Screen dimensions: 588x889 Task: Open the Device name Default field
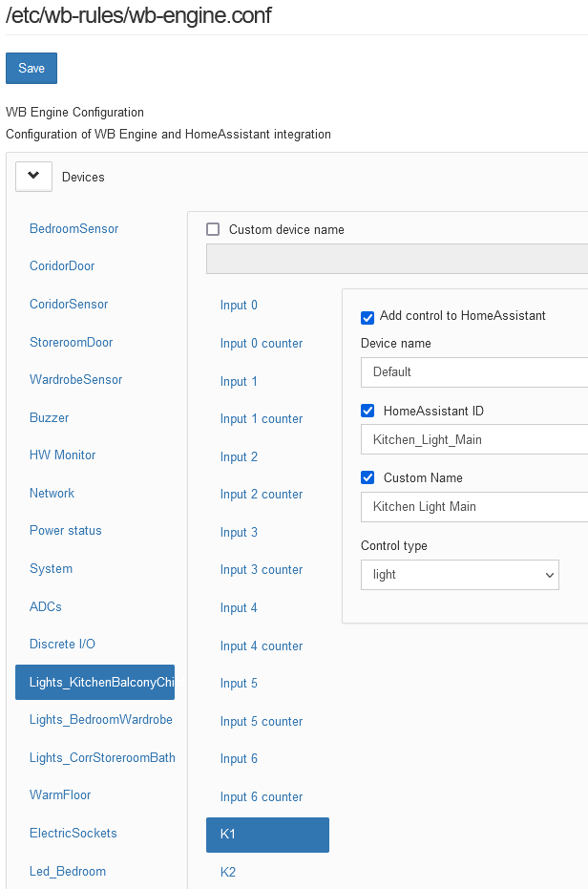pos(473,371)
